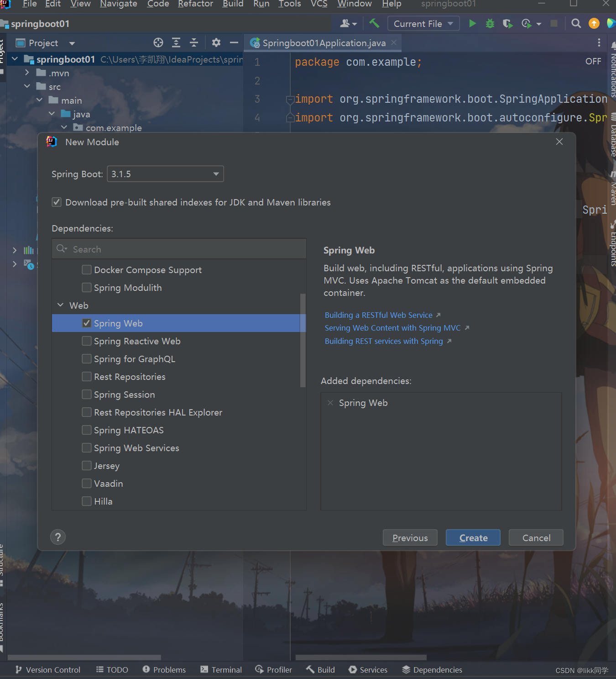Open Problems tool window
This screenshot has width=616, height=679.
pos(164,669)
